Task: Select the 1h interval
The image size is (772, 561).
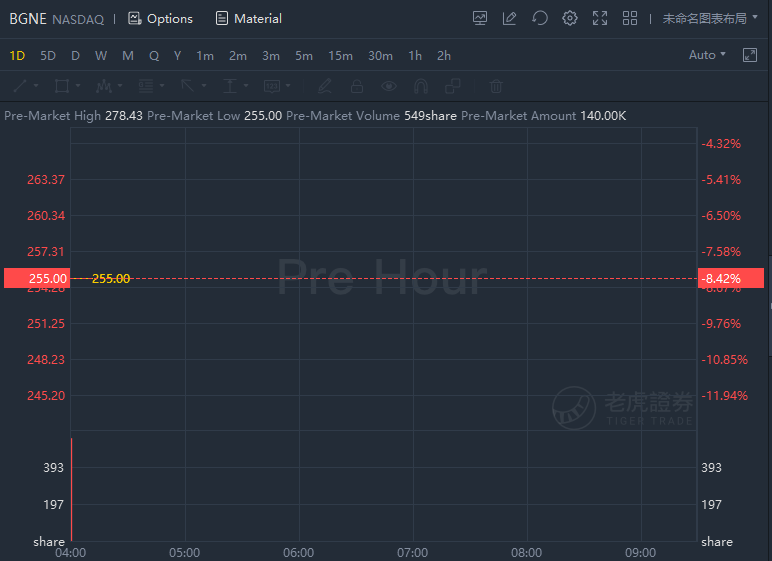Action: click(x=415, y=56)
